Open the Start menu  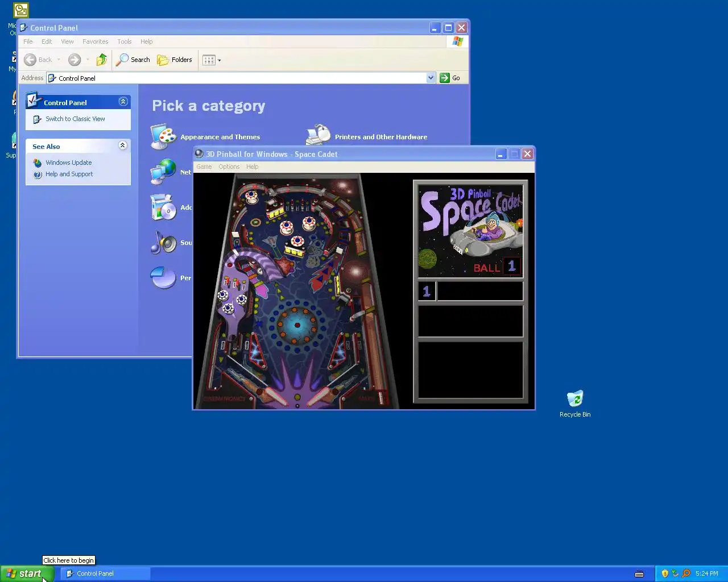pyautogui.click(x=27, y=573)
